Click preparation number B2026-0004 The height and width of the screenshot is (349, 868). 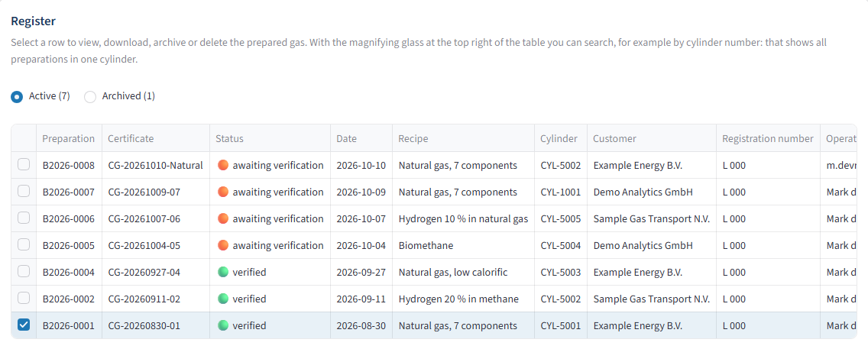[69, 272]
